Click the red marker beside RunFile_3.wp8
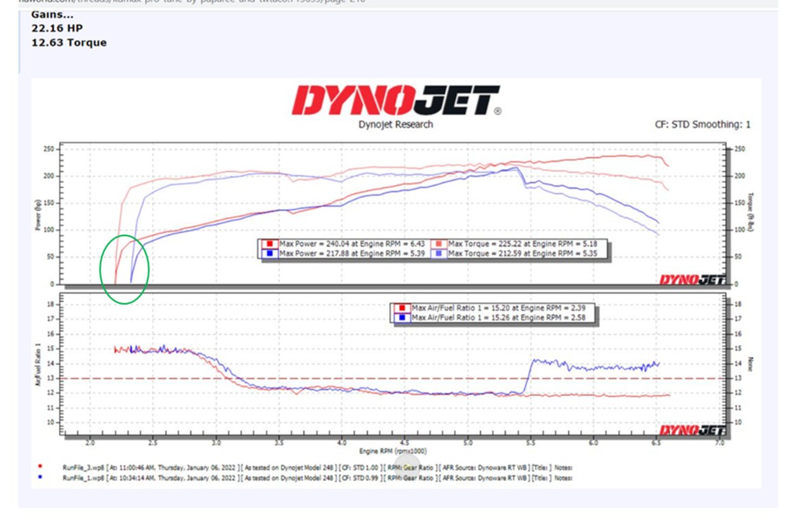 coord(41,467)
